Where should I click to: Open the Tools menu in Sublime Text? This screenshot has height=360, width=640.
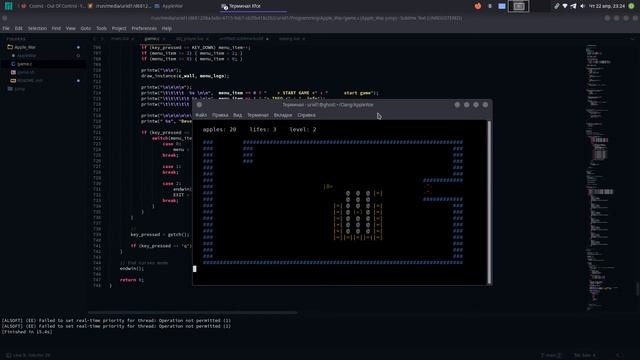[102, 29]
